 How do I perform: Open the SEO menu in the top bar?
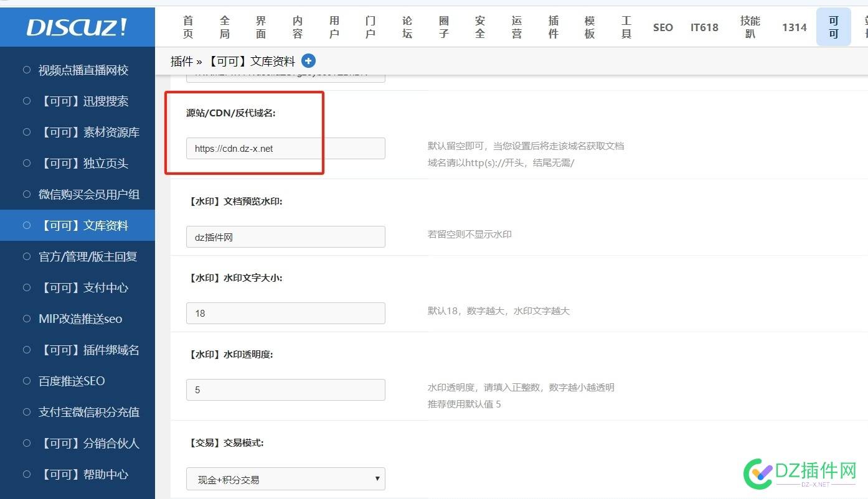663,27
